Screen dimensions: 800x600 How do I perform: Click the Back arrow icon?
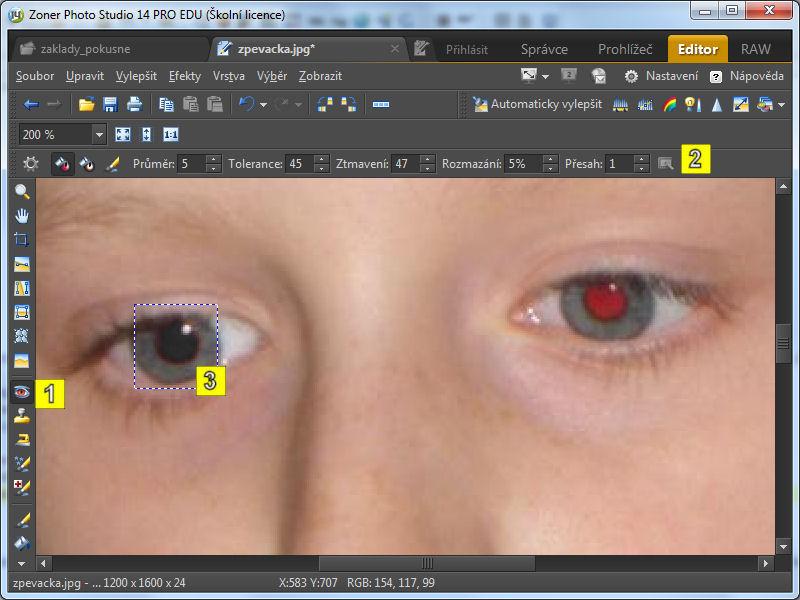point(31,105)
